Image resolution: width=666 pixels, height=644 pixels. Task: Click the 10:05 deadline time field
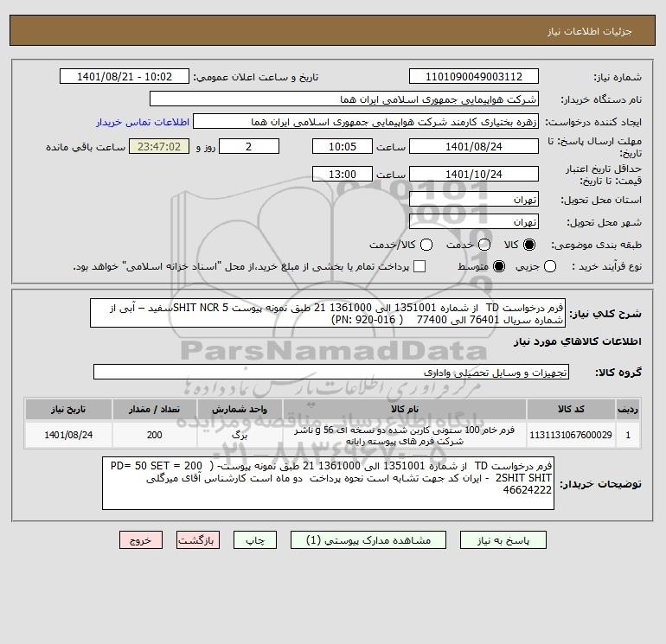[343, 146]
